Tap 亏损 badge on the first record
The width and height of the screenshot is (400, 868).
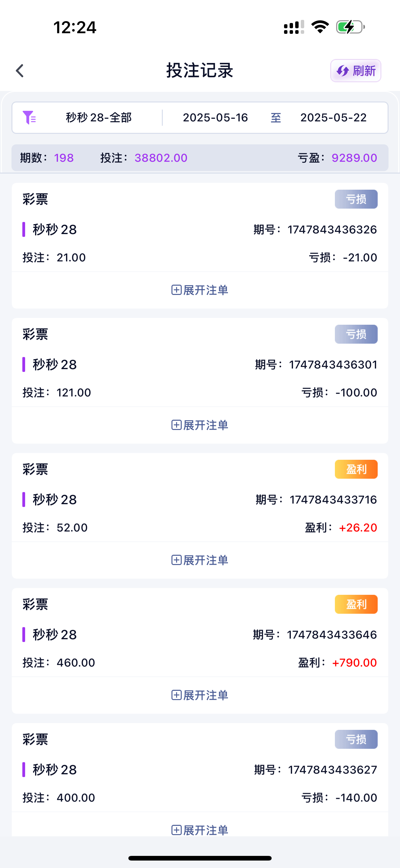pos(356,199)
